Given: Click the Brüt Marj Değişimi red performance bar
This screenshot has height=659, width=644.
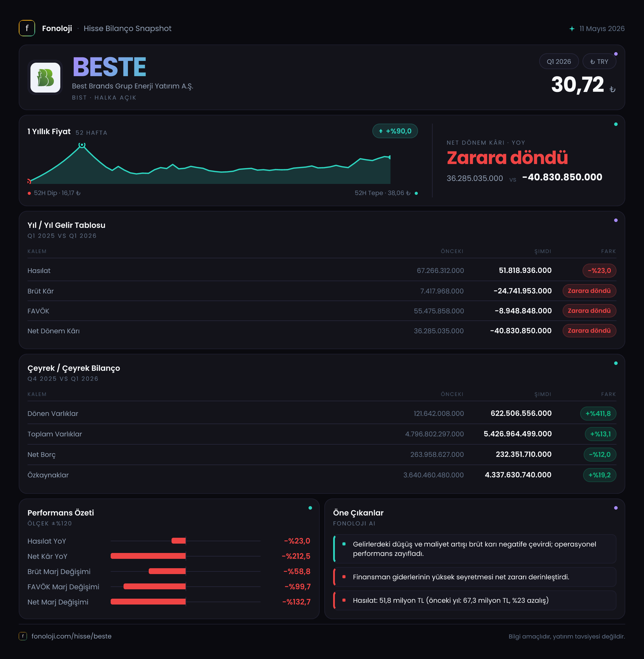Looking at the screenshot, I should 167,571.
